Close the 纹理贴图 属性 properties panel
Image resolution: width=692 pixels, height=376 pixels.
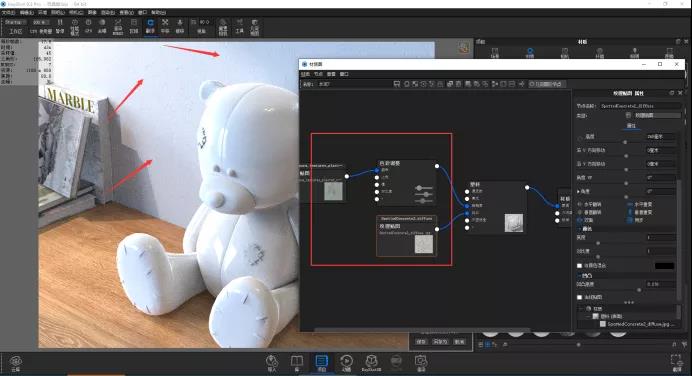point(680,93)
